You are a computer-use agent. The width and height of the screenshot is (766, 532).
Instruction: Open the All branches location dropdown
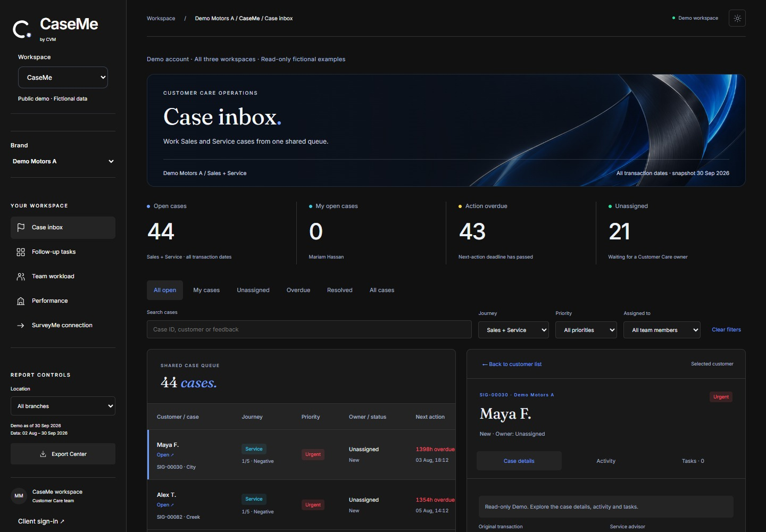(63, 406)
